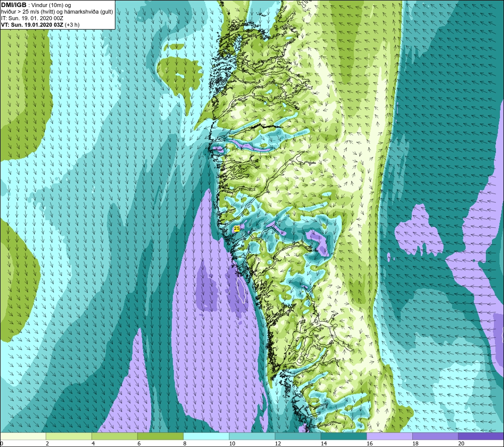
Task: Click the scale label 8
Action: (185, 444)
